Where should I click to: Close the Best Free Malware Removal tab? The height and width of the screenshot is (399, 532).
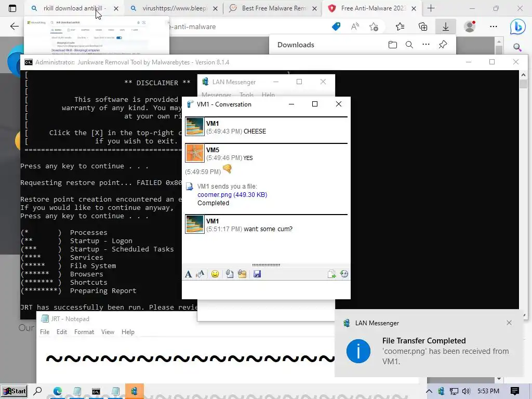point(314,8)
